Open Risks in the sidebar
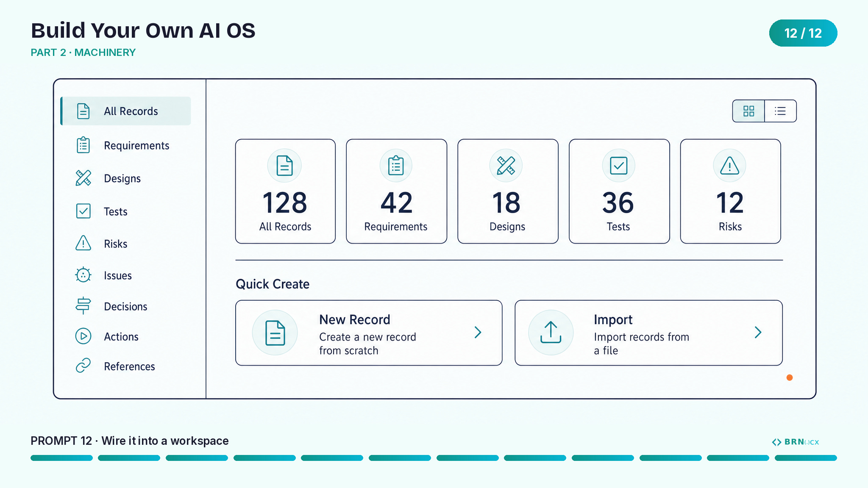 tap(126, 244)
